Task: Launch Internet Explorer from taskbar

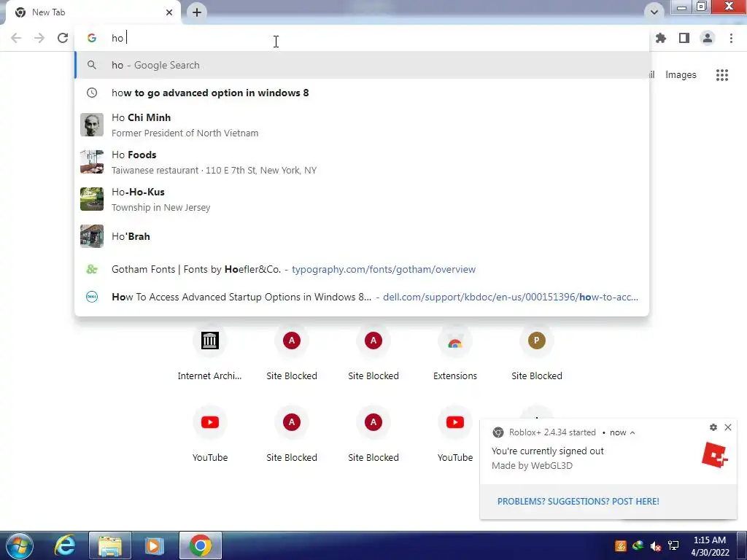Action: tap(65, 545)
